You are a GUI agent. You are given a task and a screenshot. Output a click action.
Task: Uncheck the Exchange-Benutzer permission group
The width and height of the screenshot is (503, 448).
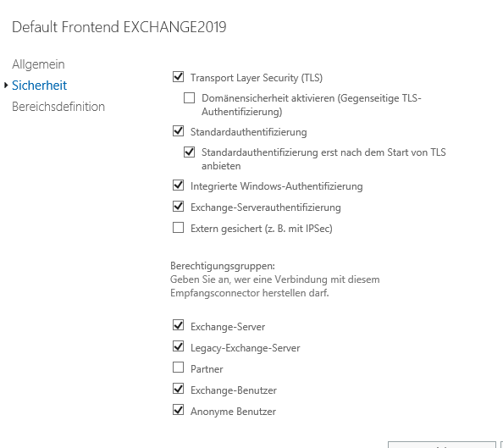[x=178, y=389]
